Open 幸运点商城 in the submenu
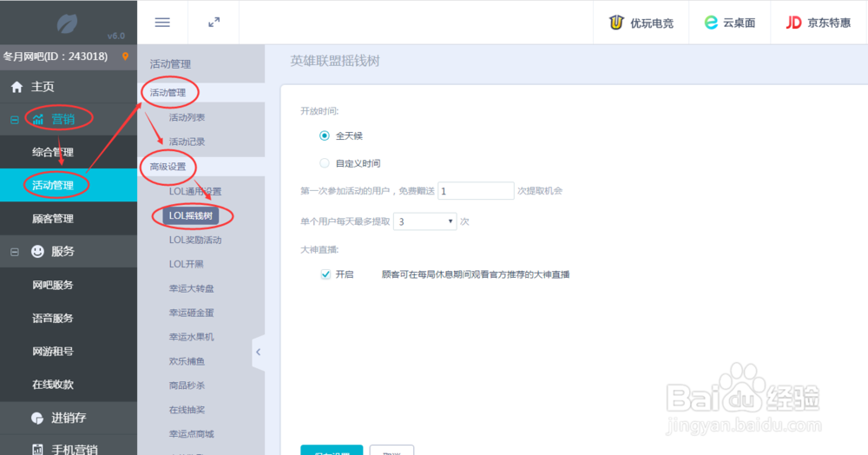 [192, 434]
